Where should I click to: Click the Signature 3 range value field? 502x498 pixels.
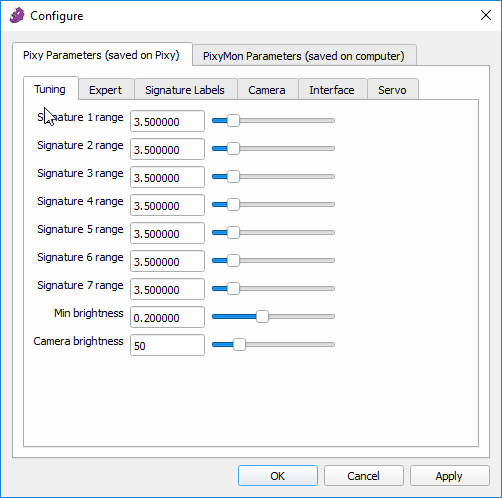(x=167, y=177)
